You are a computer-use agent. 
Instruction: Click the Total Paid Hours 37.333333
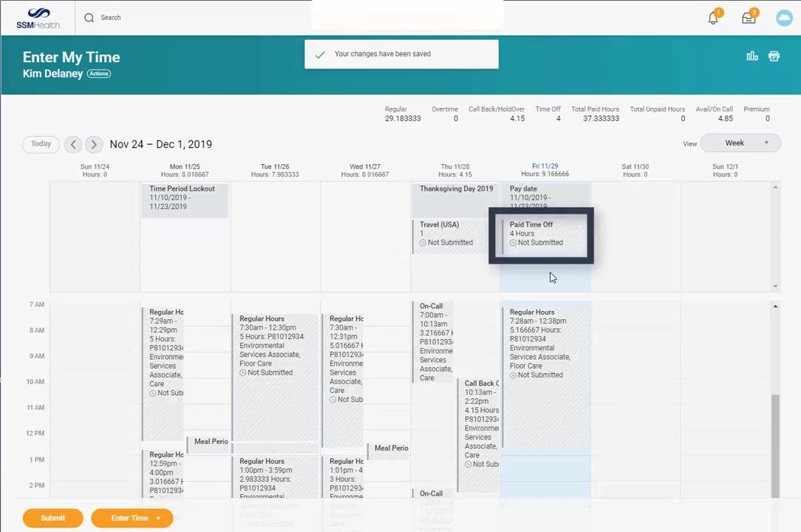point(601,118)
